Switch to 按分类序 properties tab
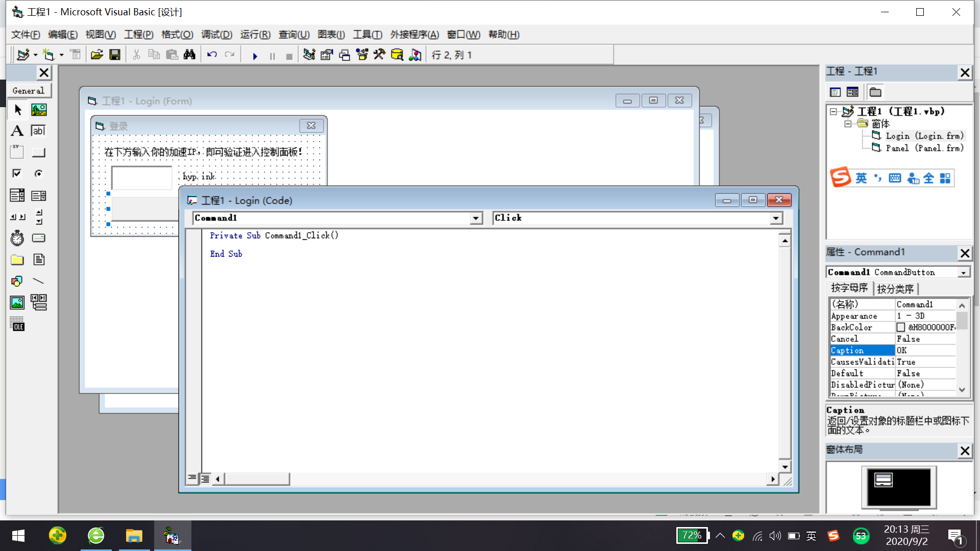The width and height of the screenshot is (980, 551). pyautogui.click(x=895, y=289)
